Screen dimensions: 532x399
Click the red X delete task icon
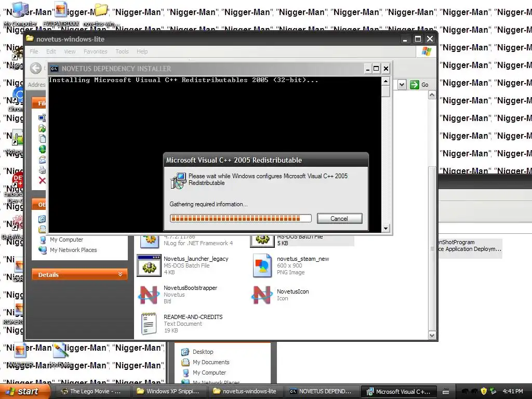click(x=42, y=180)
